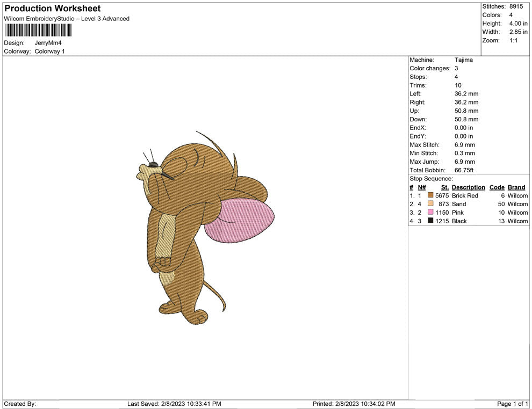
Task: Click the 'Brand' column header
Action: [x=516, y=187]
